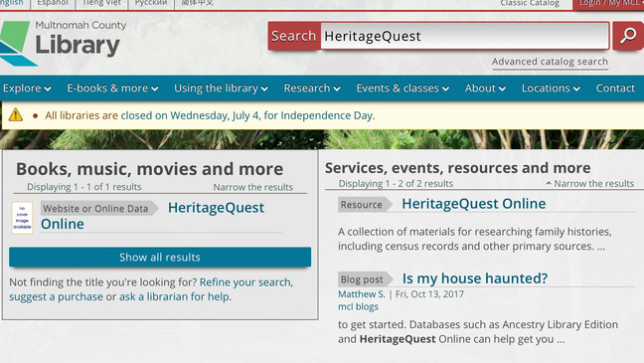Open the Events & classes menu
This screenshot has width=644, height=363.
(402, 88)
